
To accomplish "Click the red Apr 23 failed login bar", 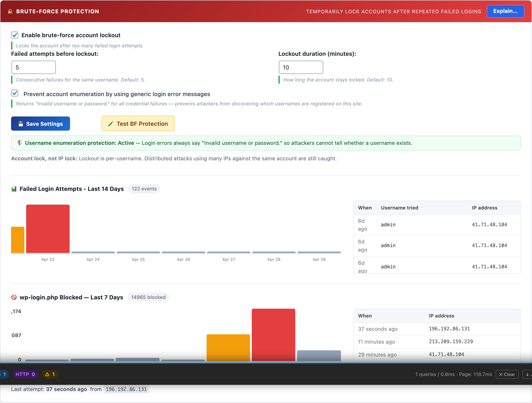I will click(48, 229).
